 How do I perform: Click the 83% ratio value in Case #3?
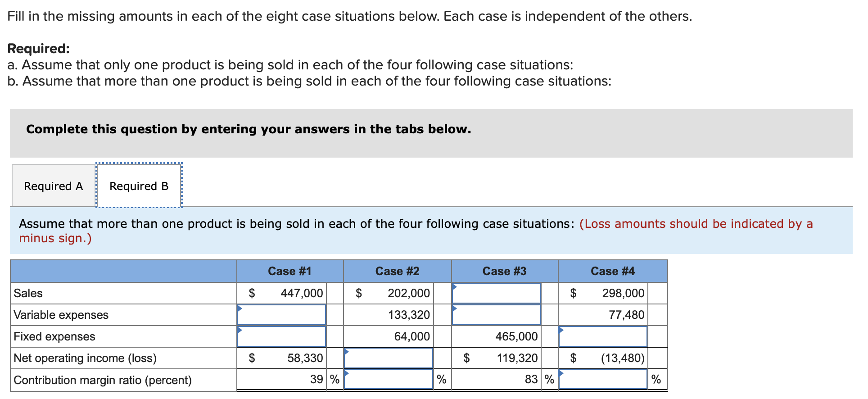(x=530, y=380)
